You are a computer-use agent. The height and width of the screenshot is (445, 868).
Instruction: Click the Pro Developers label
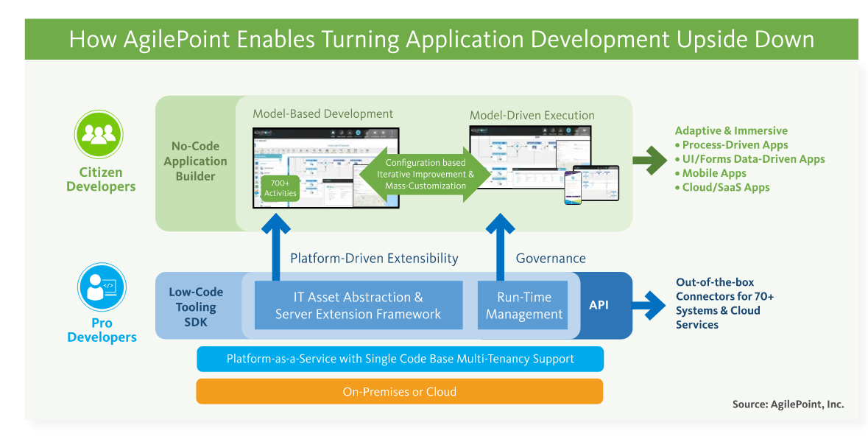(x=102, y=330)
